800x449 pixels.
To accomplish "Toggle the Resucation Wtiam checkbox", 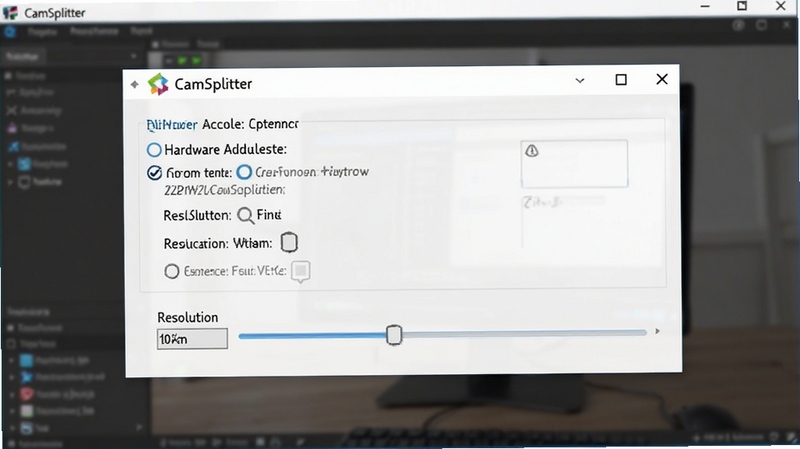I will (x=289, y=242).
